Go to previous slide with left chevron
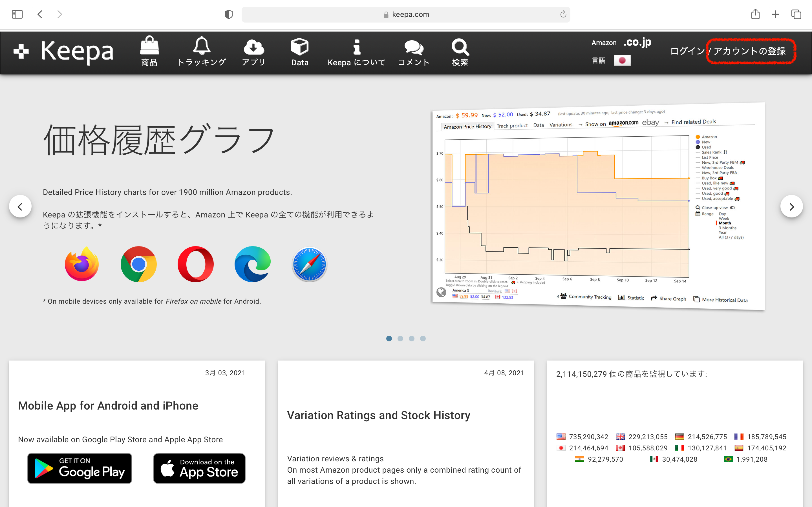Image resolution: width=812 pixels, height=507 pixels. (x=20, y=206)
